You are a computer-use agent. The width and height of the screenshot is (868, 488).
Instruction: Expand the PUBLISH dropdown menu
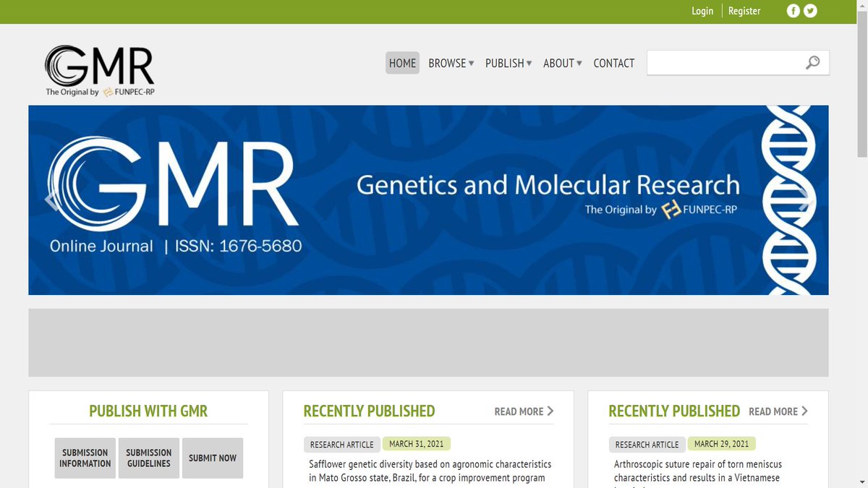(509, 63)
